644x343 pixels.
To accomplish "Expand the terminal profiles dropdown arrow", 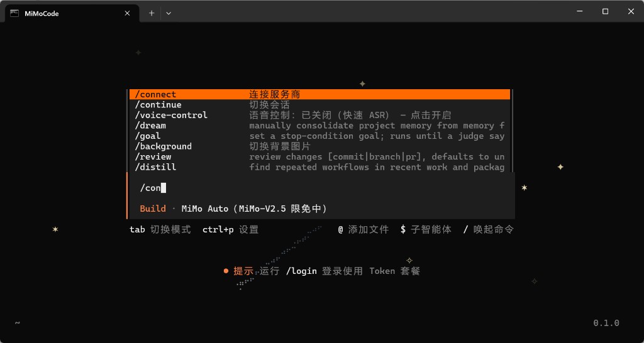I will (169, 13).
